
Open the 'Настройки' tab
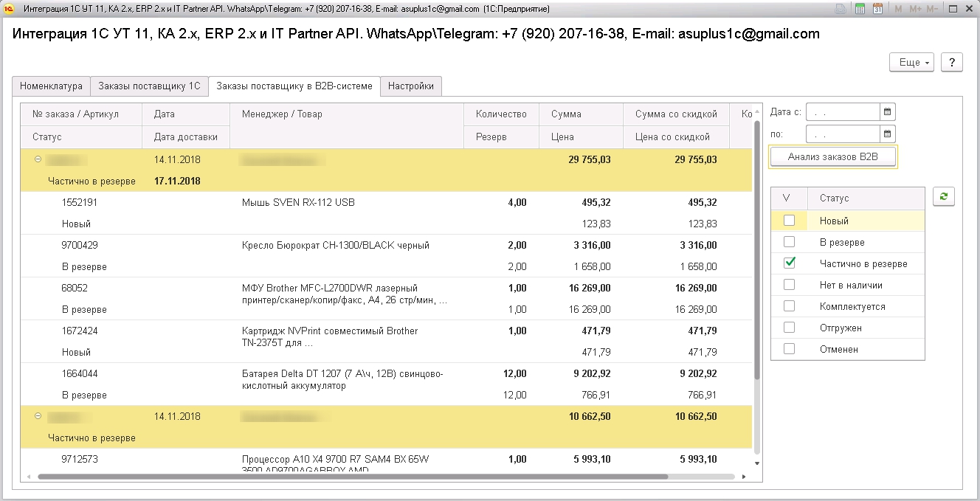(x=410, y=86)
